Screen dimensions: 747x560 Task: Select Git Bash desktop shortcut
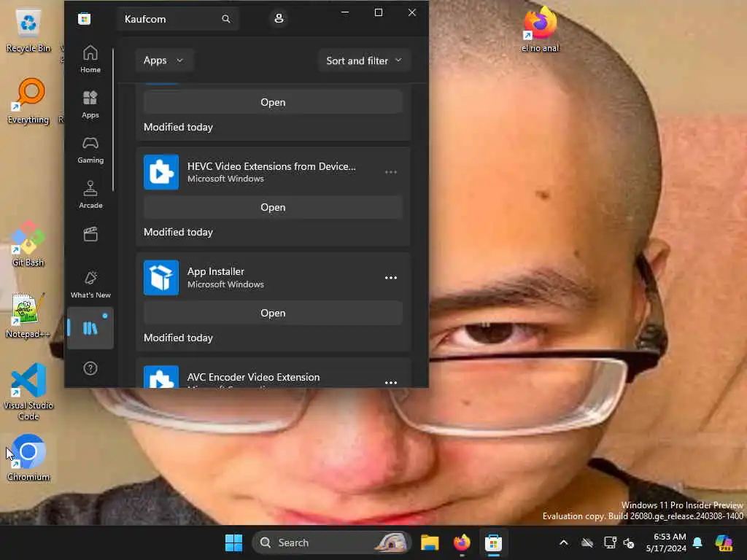pyautogui.click(x=28, y=244)
